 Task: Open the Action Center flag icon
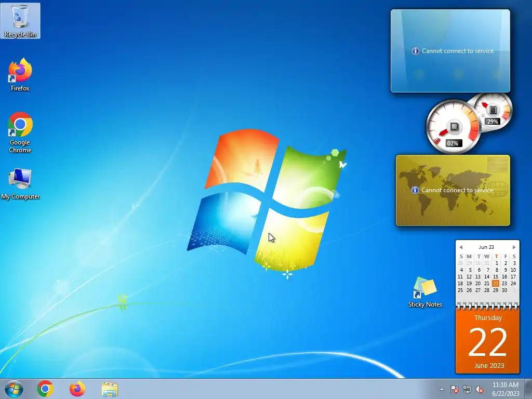[x=454, y=389]
